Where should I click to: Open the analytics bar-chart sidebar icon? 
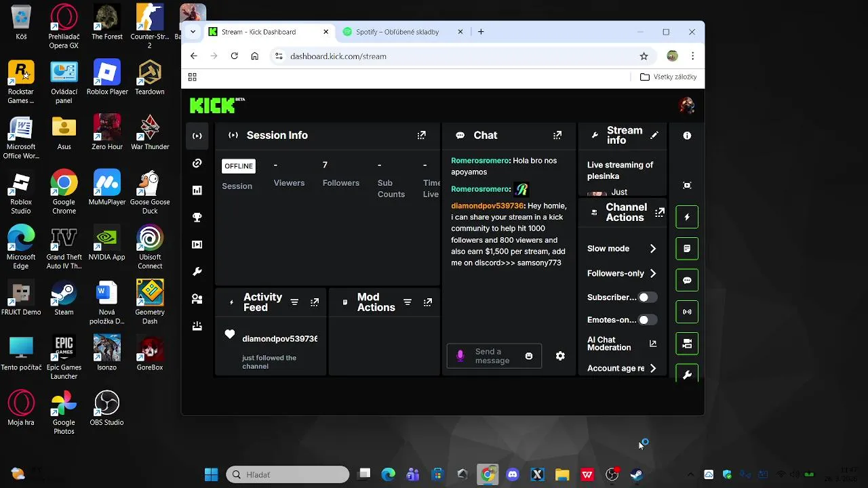point(197,190)
